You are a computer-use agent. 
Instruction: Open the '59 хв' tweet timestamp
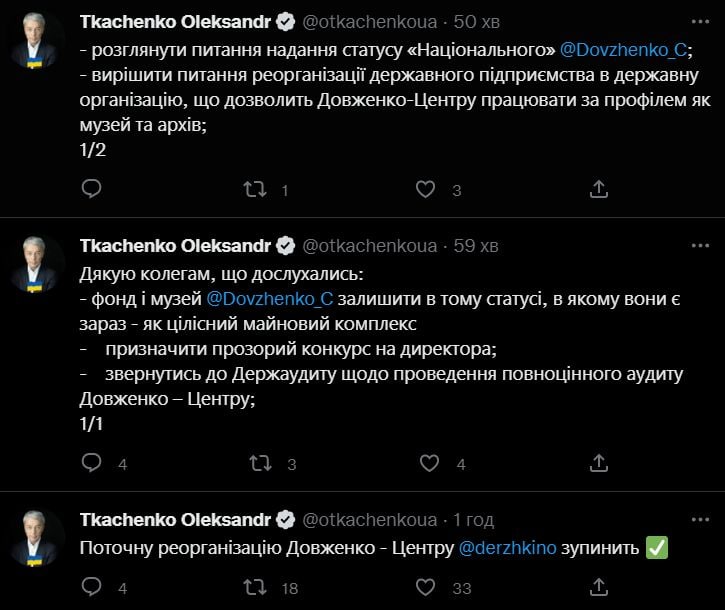click(480, 245)
